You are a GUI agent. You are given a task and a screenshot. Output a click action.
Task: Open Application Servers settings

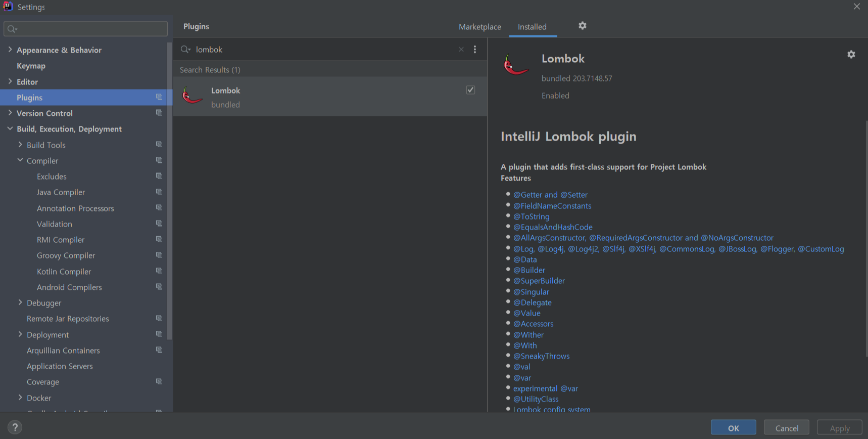[x=60, y=366]
